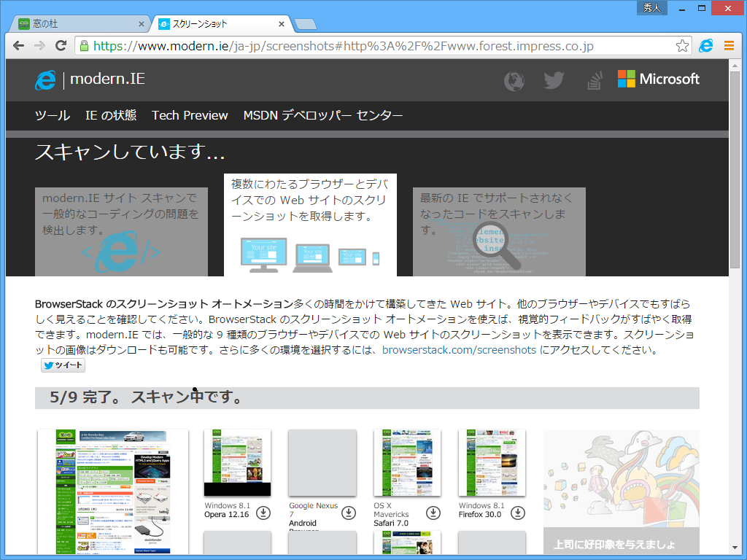The width and height of the screenshot is (747, 560).
Task: Click the modern.IE logo in the header
Action: click(88, 79)
